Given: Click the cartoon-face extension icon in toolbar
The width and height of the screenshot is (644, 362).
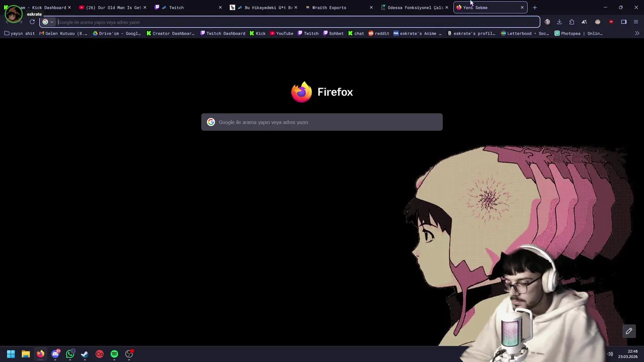Looking at the screenshot, I should pyautogui.click(x=598, y=22).
